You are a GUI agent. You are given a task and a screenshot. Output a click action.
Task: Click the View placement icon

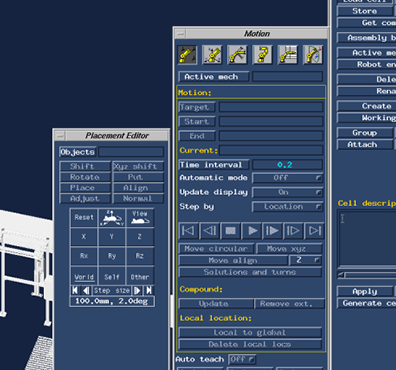[140, 218]
